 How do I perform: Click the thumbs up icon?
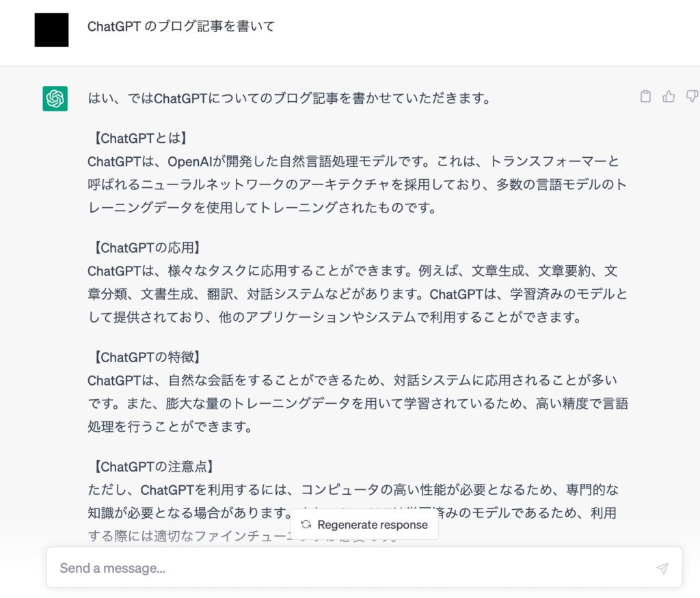(669, 96)
